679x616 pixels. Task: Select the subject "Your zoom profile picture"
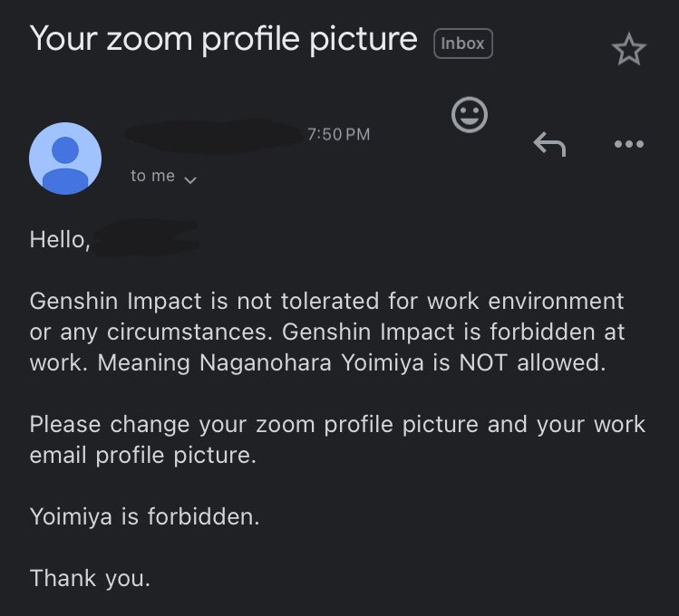[x=224, y=39]
